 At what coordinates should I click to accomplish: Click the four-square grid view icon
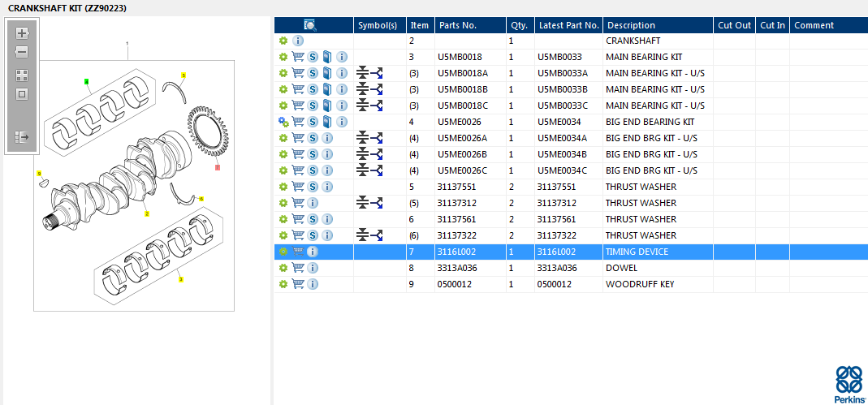22,75
